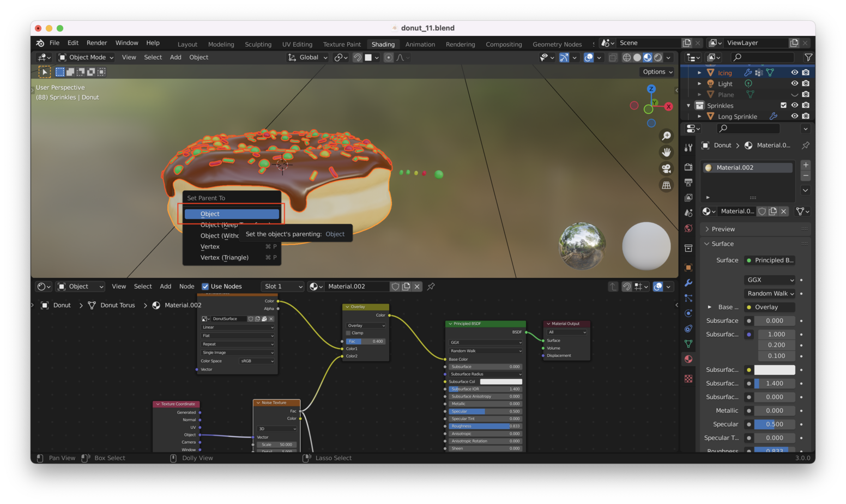Open Material properties tab icon
846x504 pixels.
click(x=688, y=359)
